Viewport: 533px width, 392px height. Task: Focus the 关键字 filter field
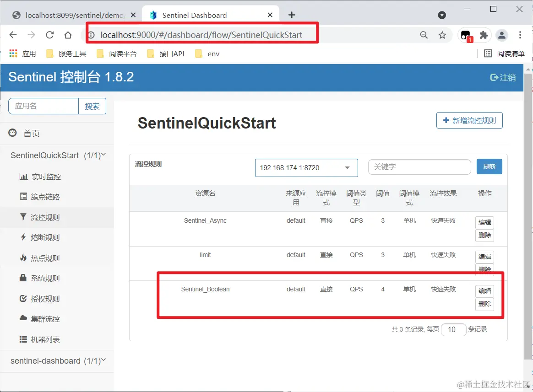(x=419, y=167)
